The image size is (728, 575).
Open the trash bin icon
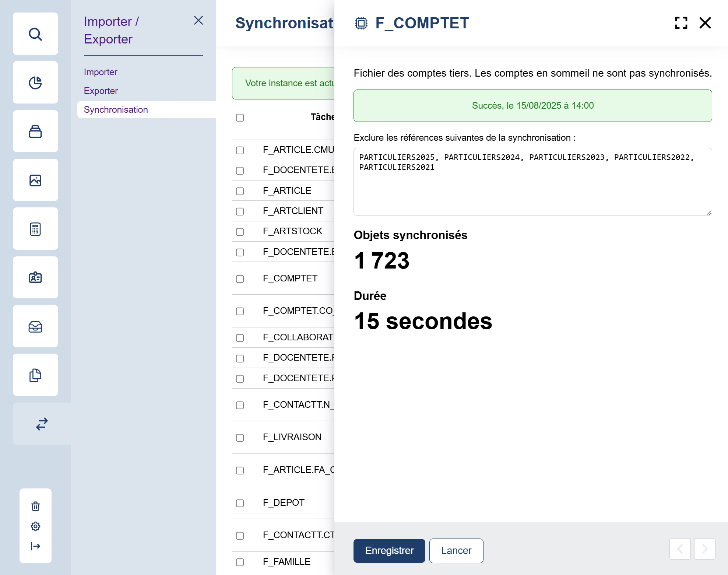coord(35,506)
